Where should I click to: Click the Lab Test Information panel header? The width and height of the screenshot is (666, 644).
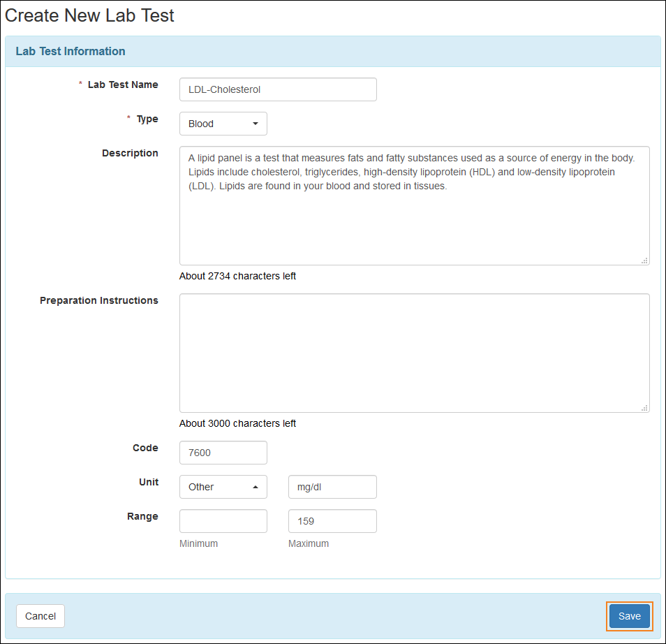point(71,51)
